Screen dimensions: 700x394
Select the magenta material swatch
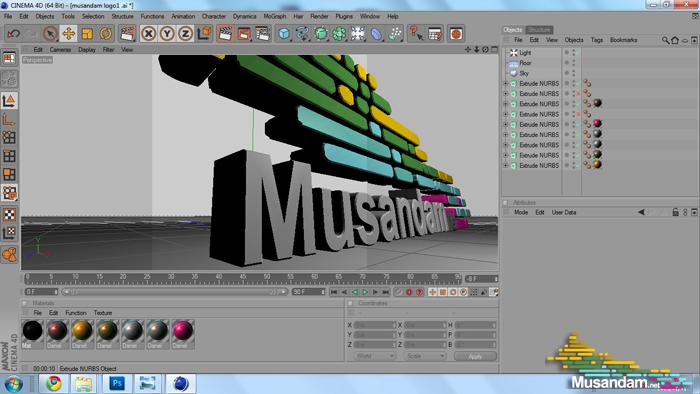(x=183, y=334)
